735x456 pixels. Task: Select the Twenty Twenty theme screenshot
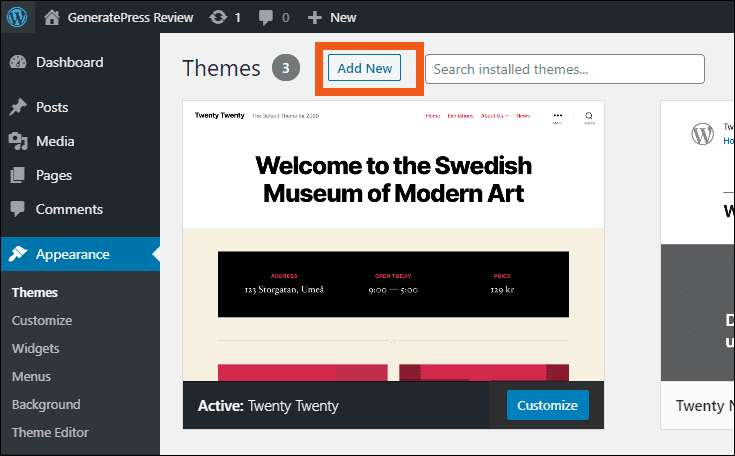(x=393, y=240)
